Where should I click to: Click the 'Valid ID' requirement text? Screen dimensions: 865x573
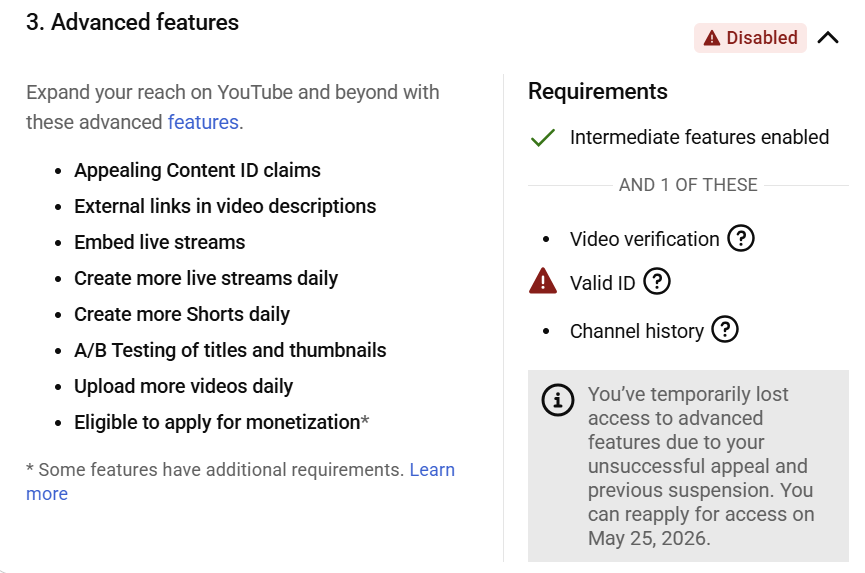point(602,283)
